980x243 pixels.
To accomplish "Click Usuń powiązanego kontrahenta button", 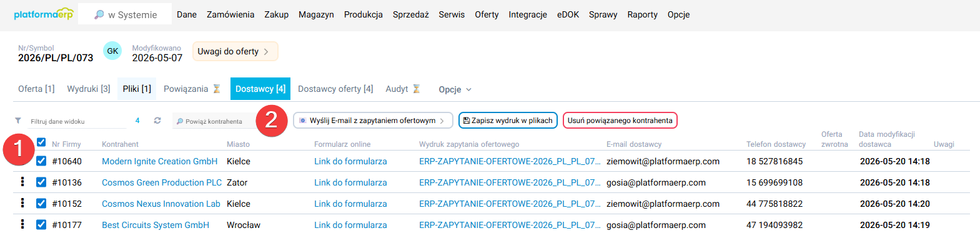I will (620, 121).
